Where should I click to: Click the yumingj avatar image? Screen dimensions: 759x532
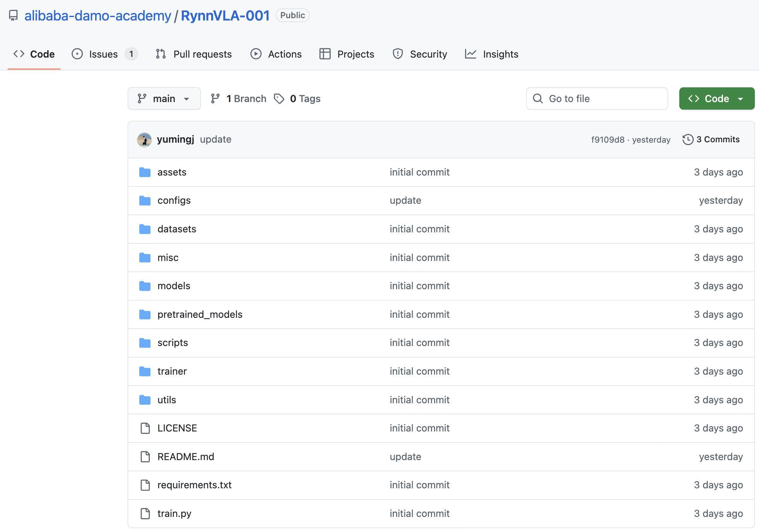pos(144,140)
